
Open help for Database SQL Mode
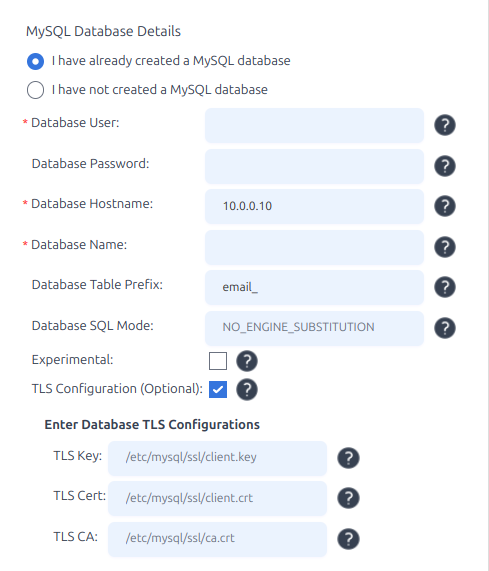[x=445, y=328]
